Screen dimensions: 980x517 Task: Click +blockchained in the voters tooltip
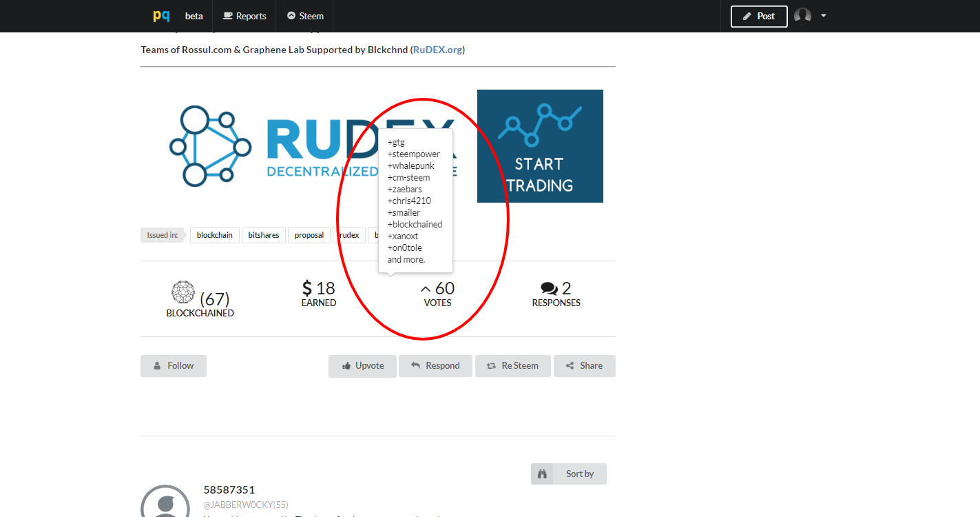(415, 225)
